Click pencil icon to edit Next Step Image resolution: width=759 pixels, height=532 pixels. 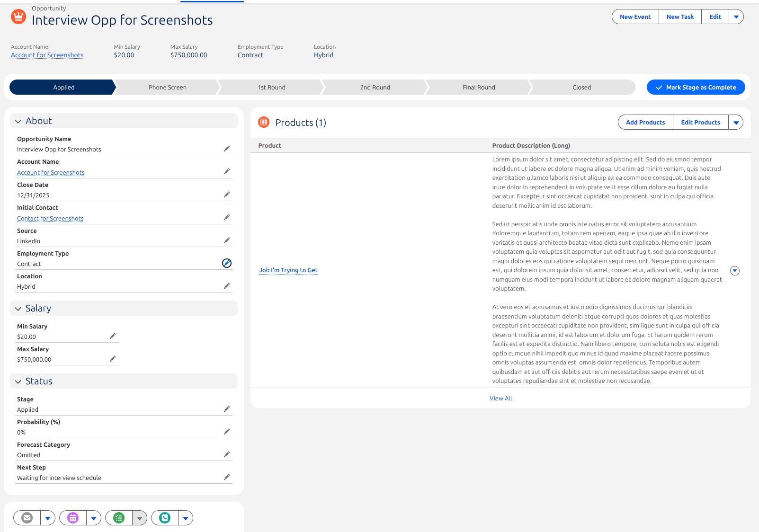pyautogui.click(x=227, y=477)
